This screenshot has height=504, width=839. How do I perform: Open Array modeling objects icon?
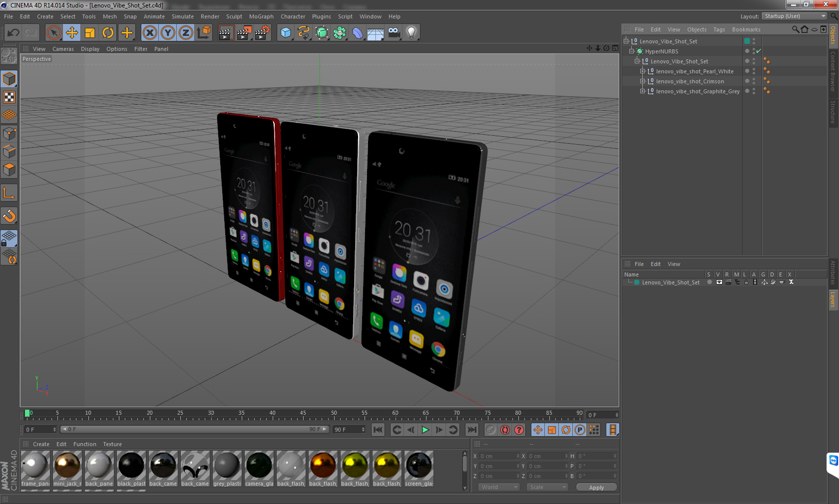click(x=340, y=33)
